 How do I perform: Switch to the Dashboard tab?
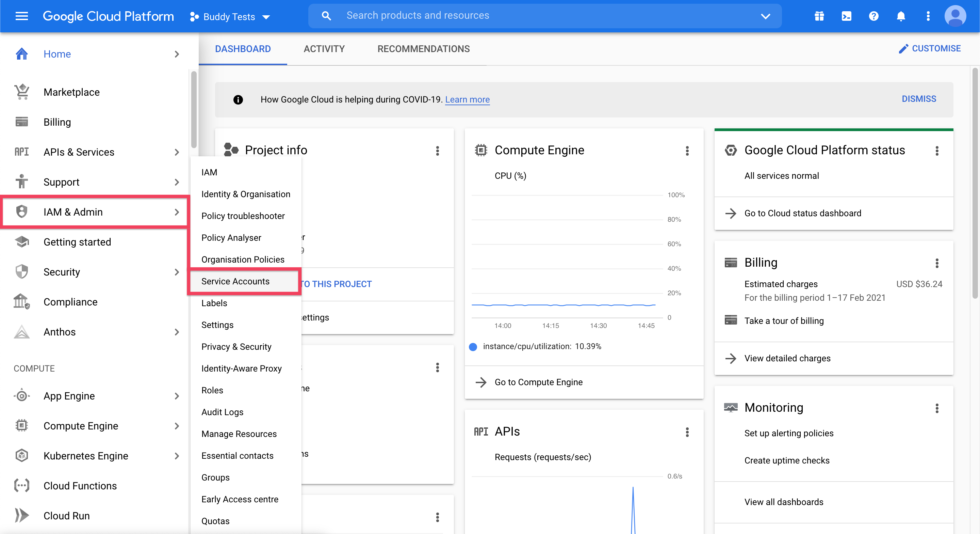(x=243, y=49)
